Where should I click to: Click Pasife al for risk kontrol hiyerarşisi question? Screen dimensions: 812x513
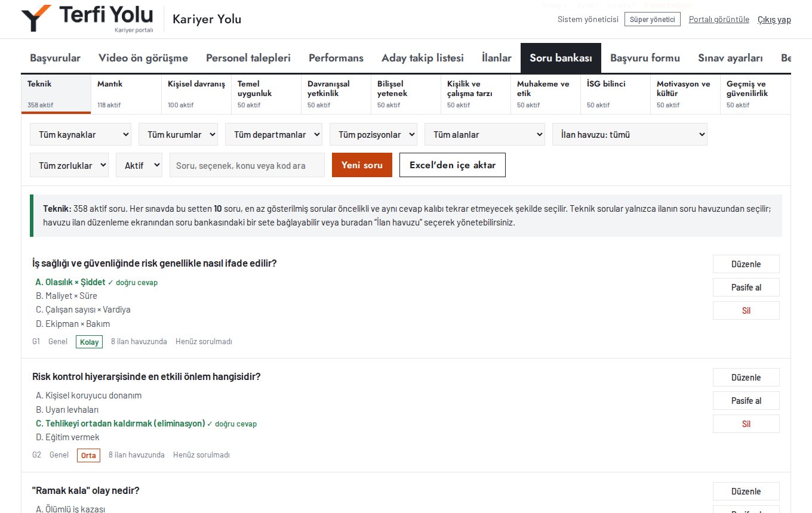pos(746,400)
